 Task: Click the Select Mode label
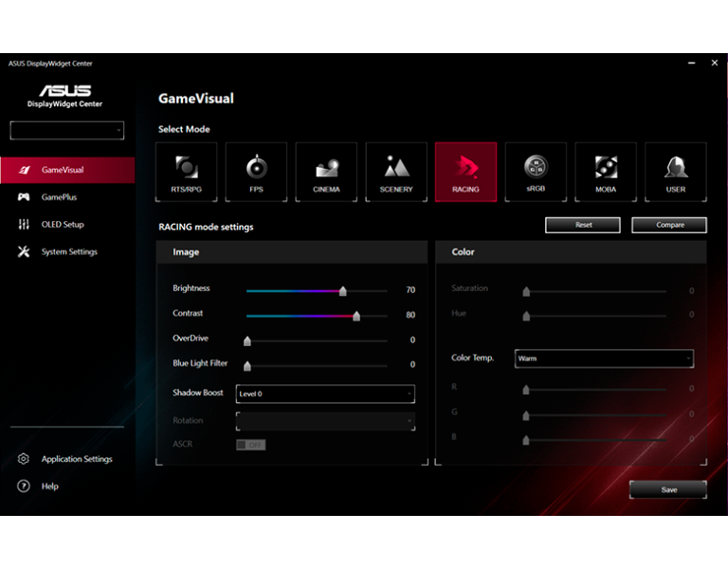coord(184,129)
